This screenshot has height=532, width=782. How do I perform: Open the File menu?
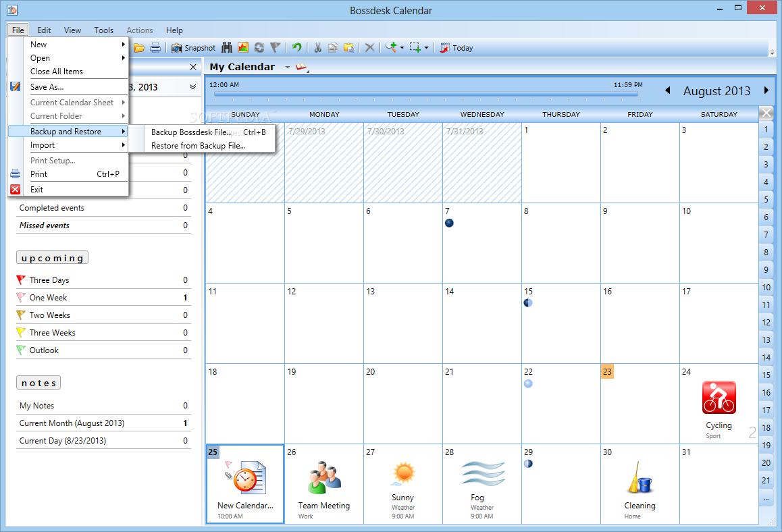tap(18, 30)
